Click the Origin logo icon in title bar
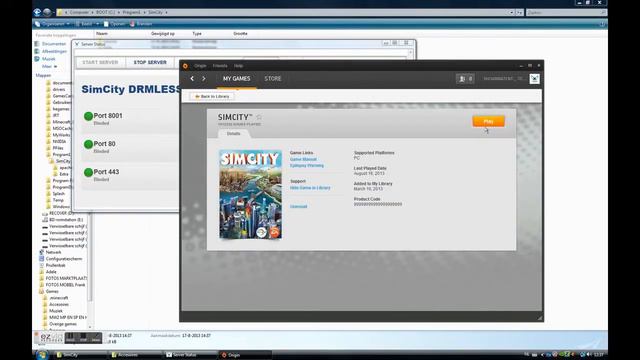 point(185,66)
